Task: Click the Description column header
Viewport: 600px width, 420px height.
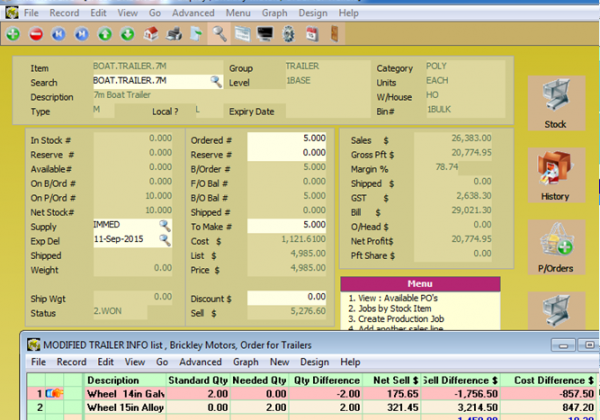Action: (125, 380)
